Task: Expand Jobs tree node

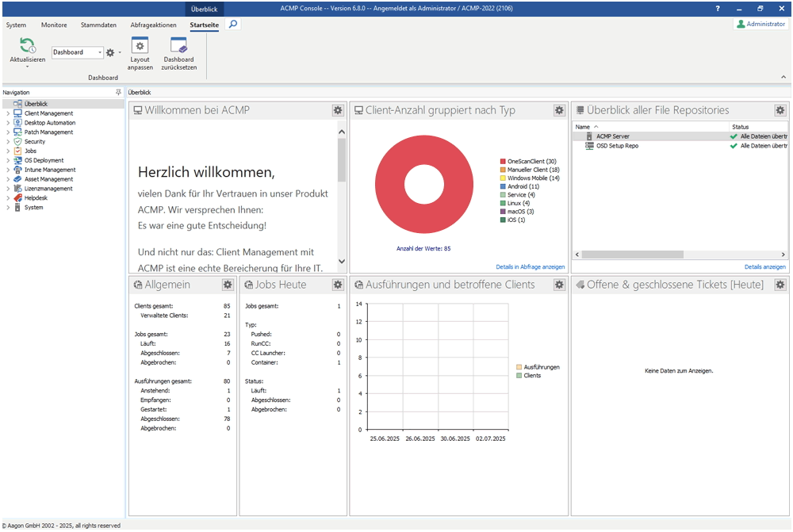Action: click(x=8, y=151)
